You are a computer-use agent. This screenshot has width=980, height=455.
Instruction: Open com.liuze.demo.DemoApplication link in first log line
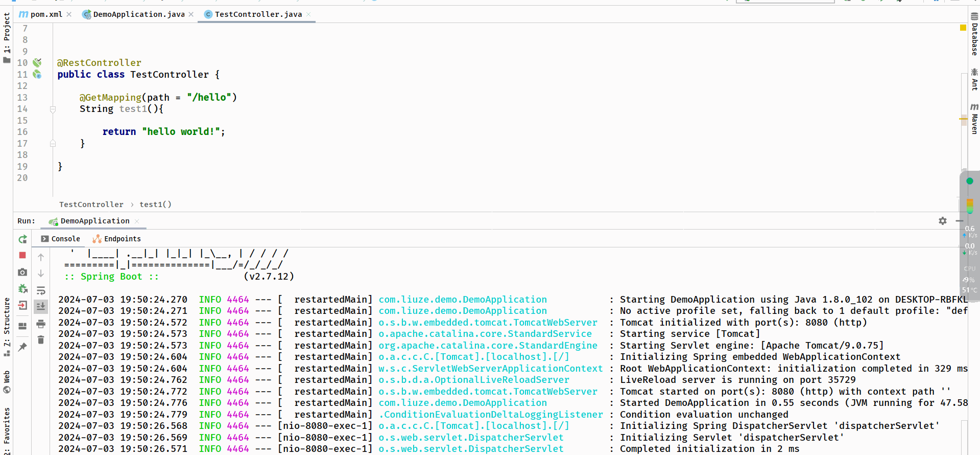463,300
